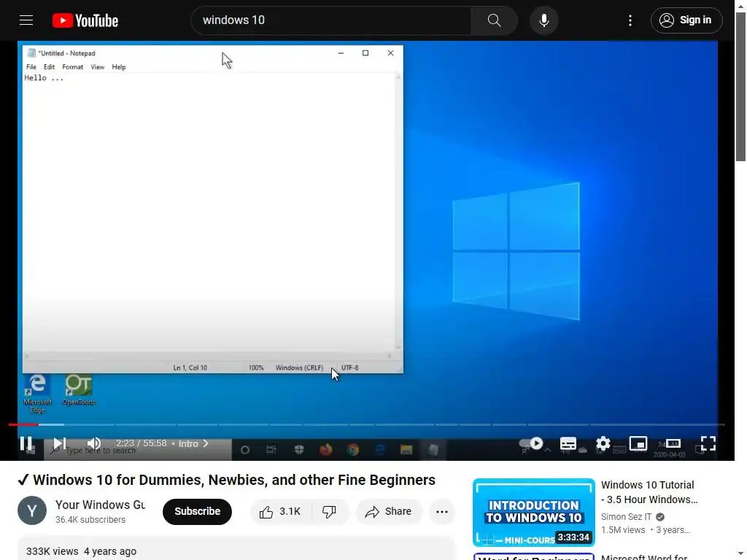This screenshot has width=747, height=560.
Task: Open the player settings gear
Action: (603, 443)
